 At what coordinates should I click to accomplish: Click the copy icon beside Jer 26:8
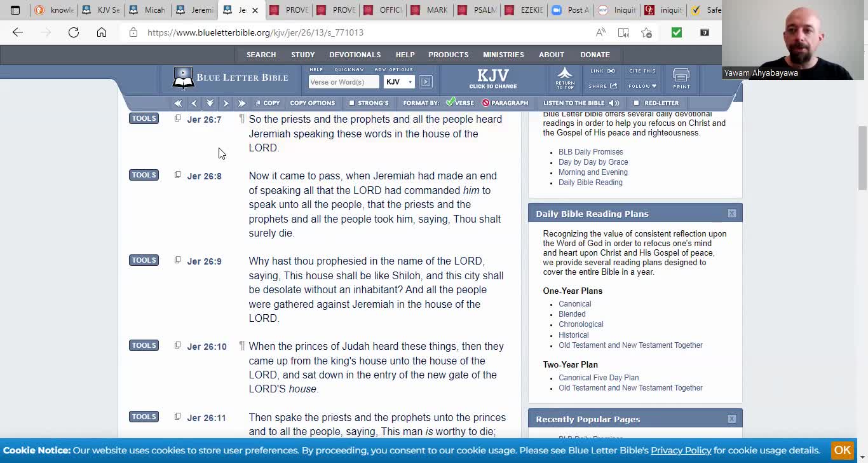click(x=177, y=175)
